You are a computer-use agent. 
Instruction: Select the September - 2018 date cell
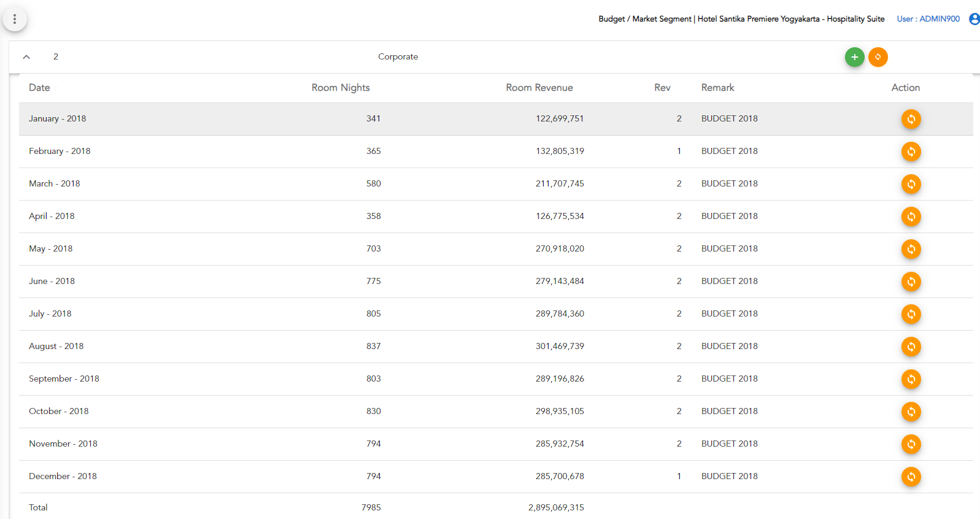click(64, 379)
